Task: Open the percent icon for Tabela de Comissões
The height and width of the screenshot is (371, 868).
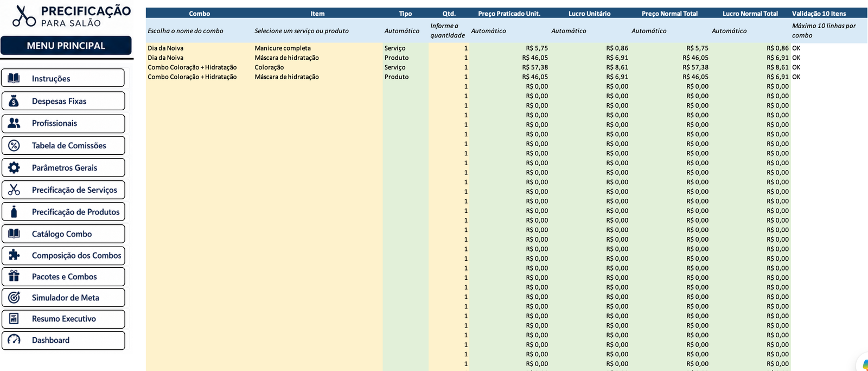Action: click(x=14, y=146)
